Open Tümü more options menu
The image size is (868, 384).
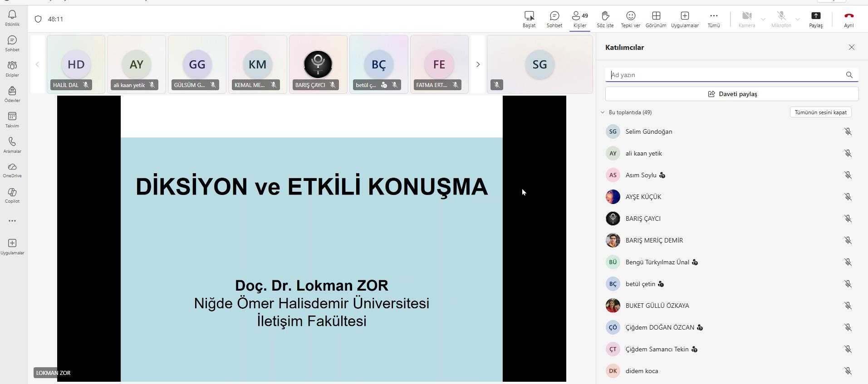click(713, 19)
